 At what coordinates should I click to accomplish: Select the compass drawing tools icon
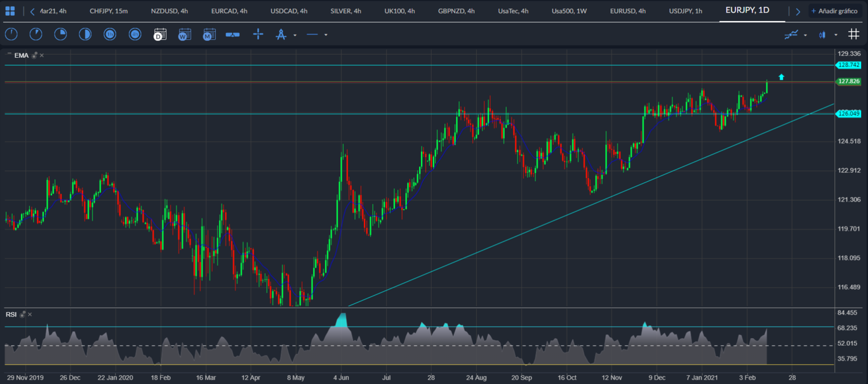pos(281,34)
